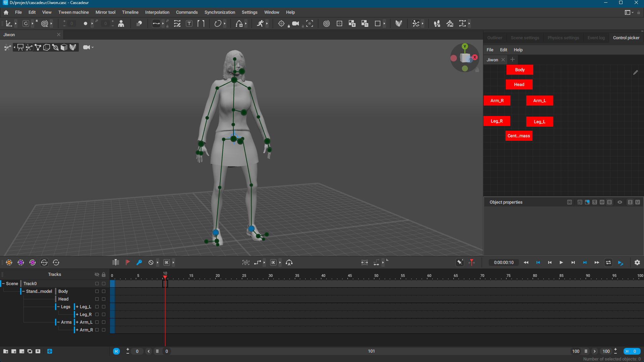Collapse the Arms track group
This screenshot has height=362, width=644.
pos(58,322)
